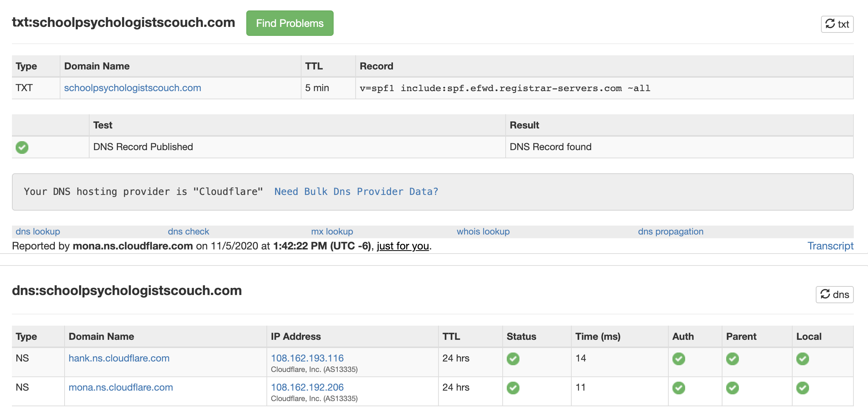
Task: Open the dns lookup tab link
Action: click(38, 232)
